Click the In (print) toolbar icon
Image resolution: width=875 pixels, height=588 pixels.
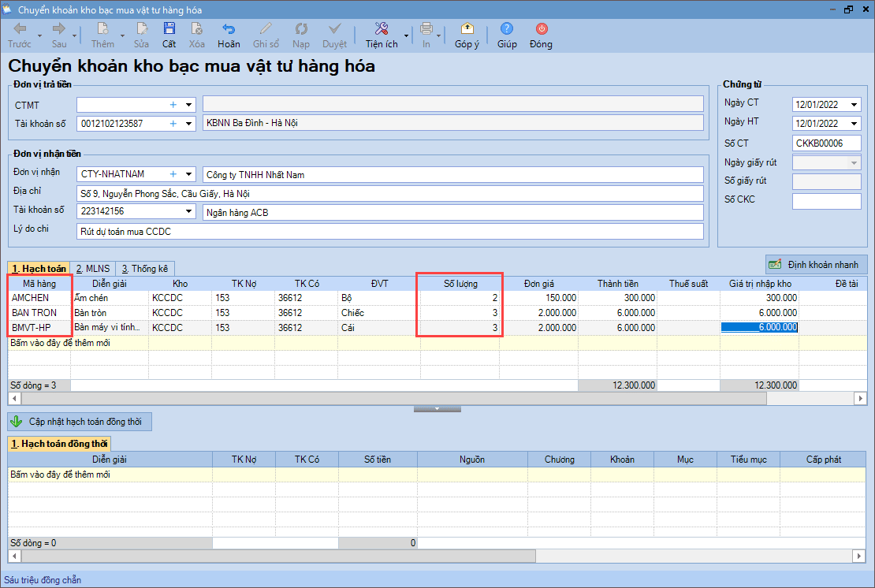click(426, 35)
